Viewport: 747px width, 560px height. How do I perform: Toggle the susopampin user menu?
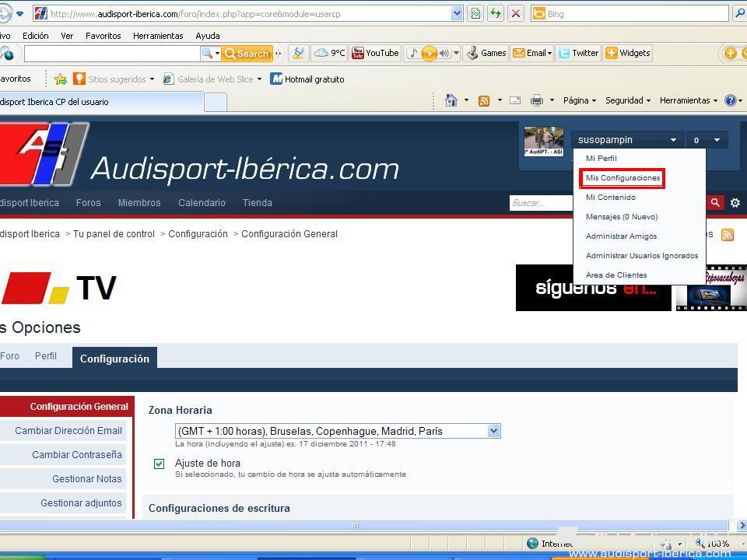pos(627,140)
